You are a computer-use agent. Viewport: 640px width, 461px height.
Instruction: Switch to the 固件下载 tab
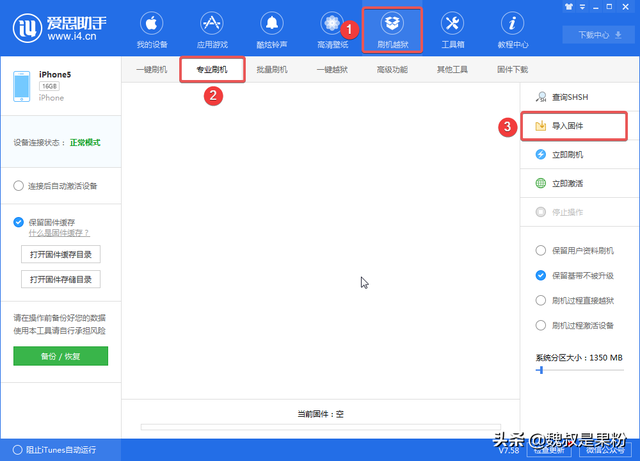click(x=512, y=69)
